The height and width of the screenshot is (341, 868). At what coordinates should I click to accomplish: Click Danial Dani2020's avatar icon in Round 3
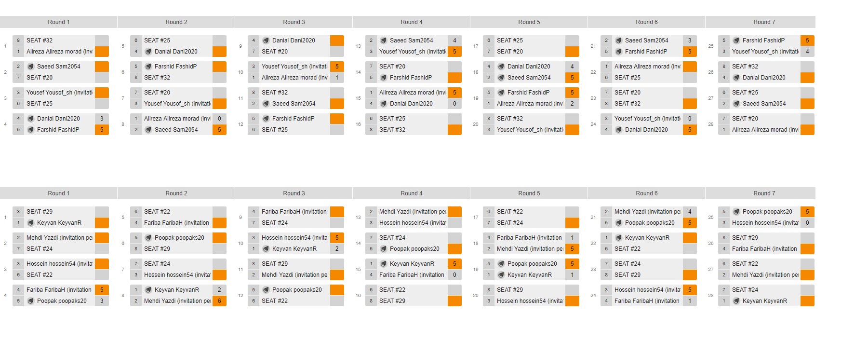266,41
